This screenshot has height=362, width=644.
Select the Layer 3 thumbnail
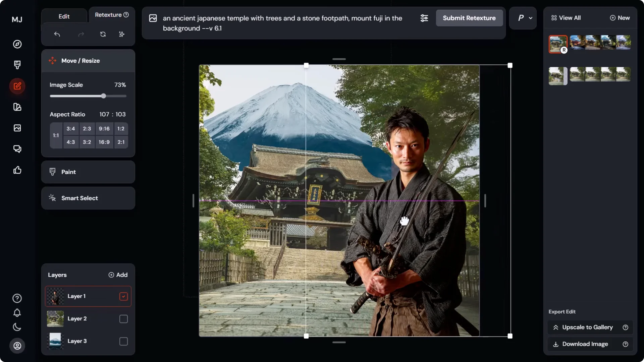tap(55, 341)
